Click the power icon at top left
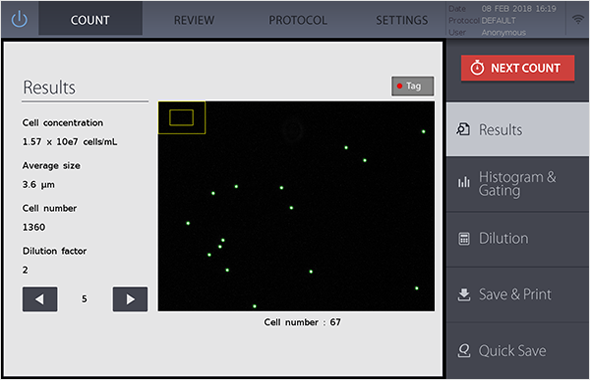The width and height of the screenshot is (590, 380). pyautogui.click(x=19, y=19)
